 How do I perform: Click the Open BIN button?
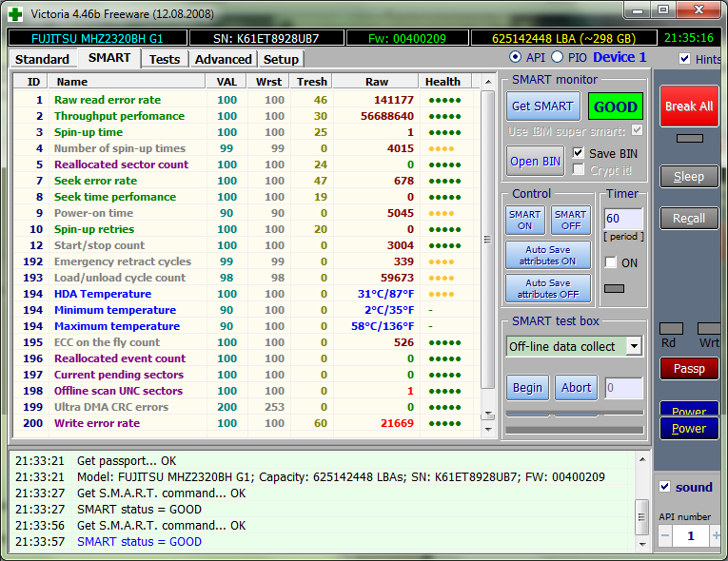coord(536,161)
